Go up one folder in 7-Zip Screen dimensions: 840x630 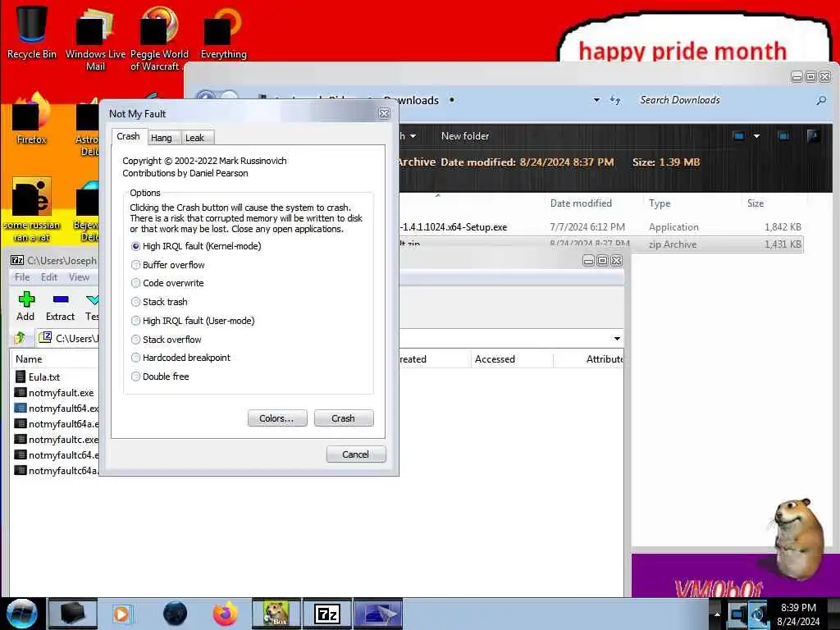pos(21,338)
